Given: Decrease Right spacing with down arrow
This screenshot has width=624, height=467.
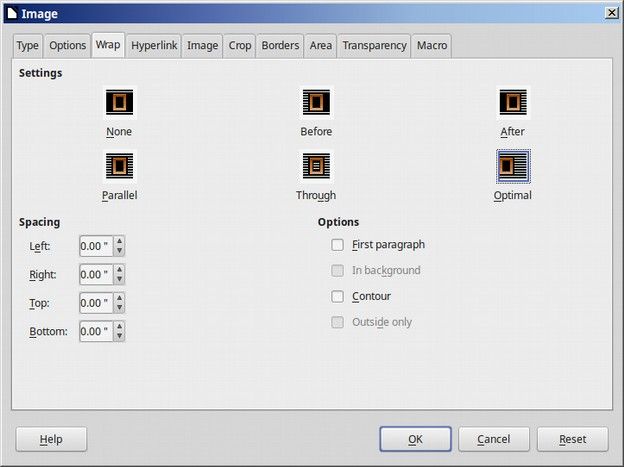Looking at the screenshot, I should 119,279.
